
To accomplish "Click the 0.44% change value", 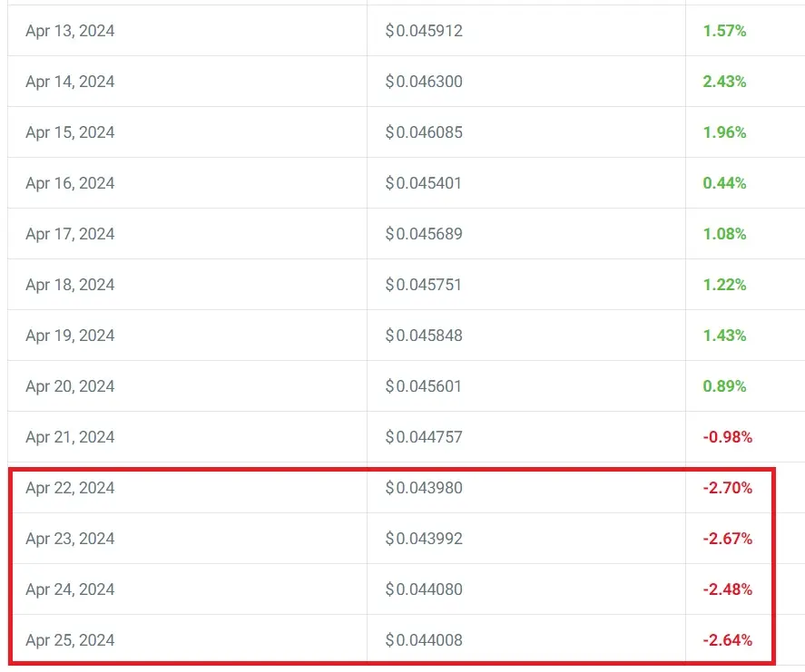I will 724,183.
